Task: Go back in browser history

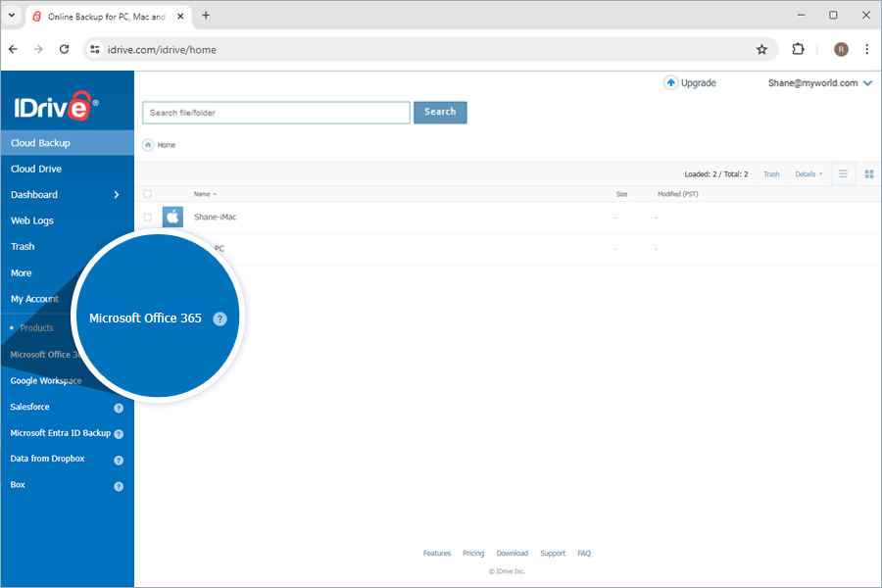Action: [13, 50]
